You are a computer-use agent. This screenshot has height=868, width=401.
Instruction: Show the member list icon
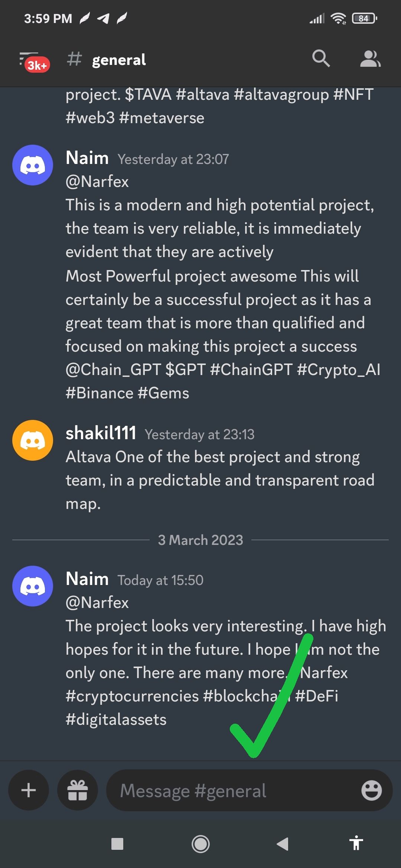pos(370,59)
